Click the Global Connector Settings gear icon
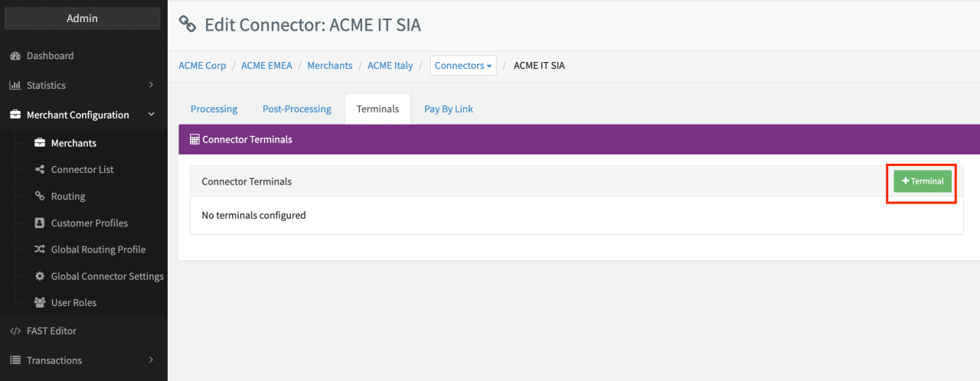 pyautogui.click(x=40, y=276)
